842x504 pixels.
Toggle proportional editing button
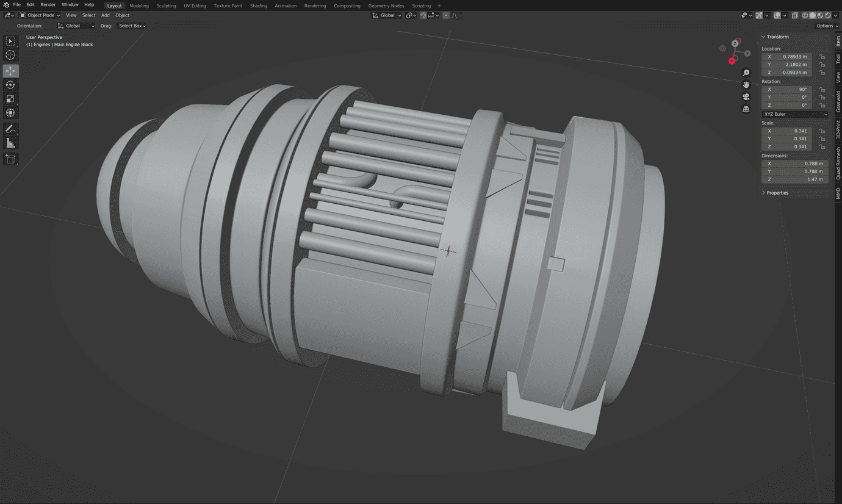[446, 15]
